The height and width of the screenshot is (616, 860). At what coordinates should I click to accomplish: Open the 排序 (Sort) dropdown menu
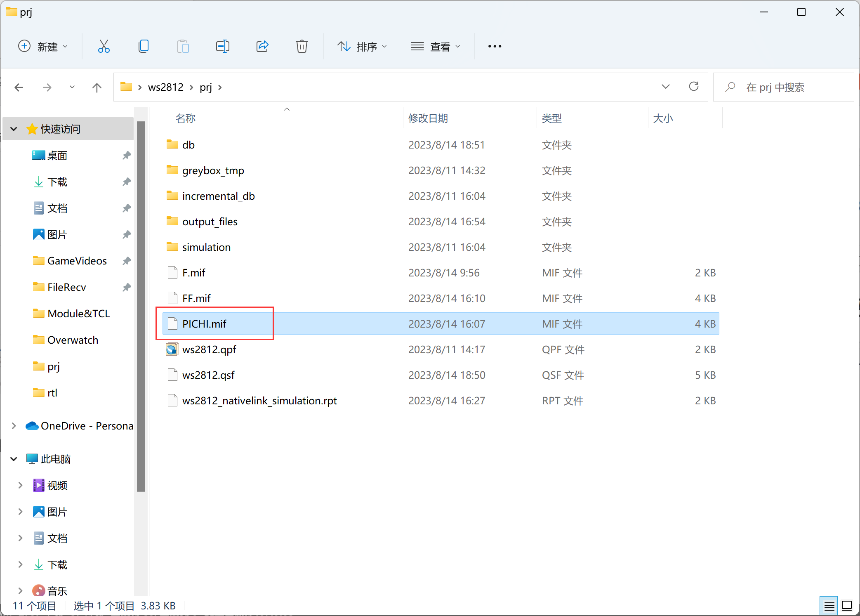pyautogui.click(x=362, y=46)
